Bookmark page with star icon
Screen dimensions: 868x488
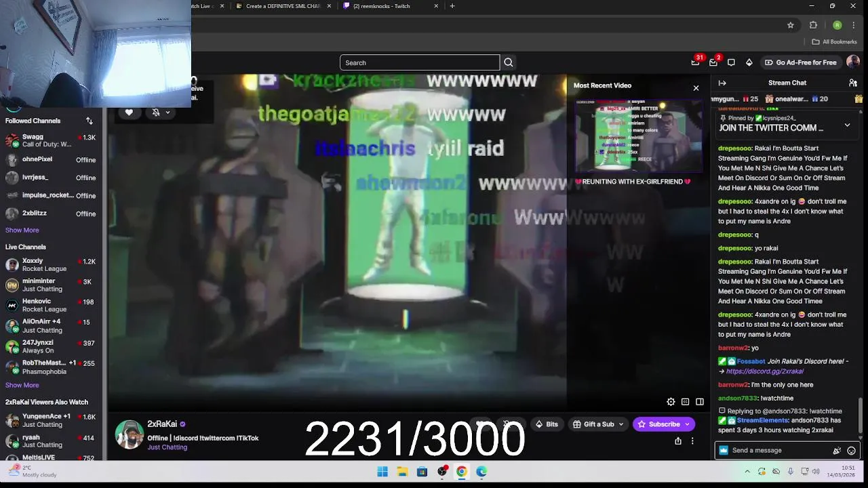(x=791, y=25)
